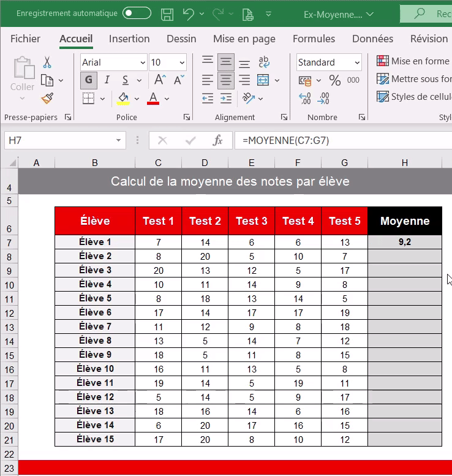Open the Police dialog launcher
Screen dimensions: 452x476
(187, 117)
